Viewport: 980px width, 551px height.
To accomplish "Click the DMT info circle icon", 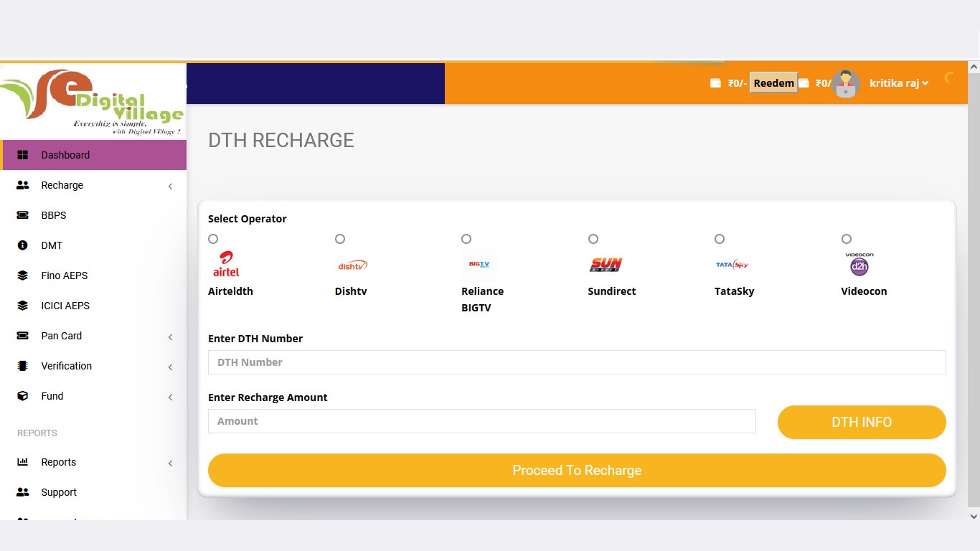I will [22, 245].
